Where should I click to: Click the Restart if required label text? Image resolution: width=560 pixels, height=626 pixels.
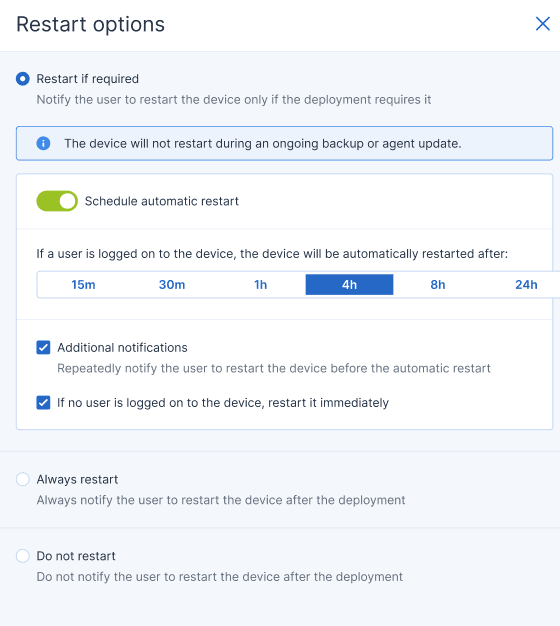pyautogui.click(x=87, y=79)
